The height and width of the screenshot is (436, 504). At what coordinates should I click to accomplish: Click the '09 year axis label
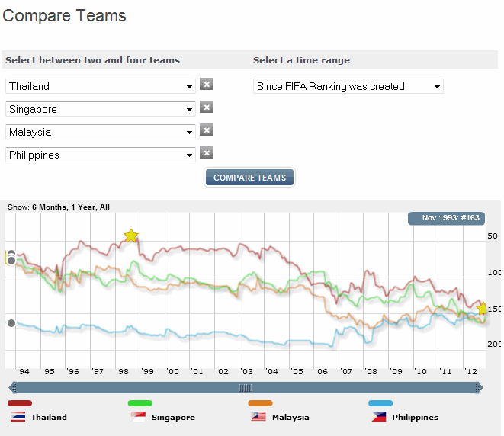click(396, 371)
